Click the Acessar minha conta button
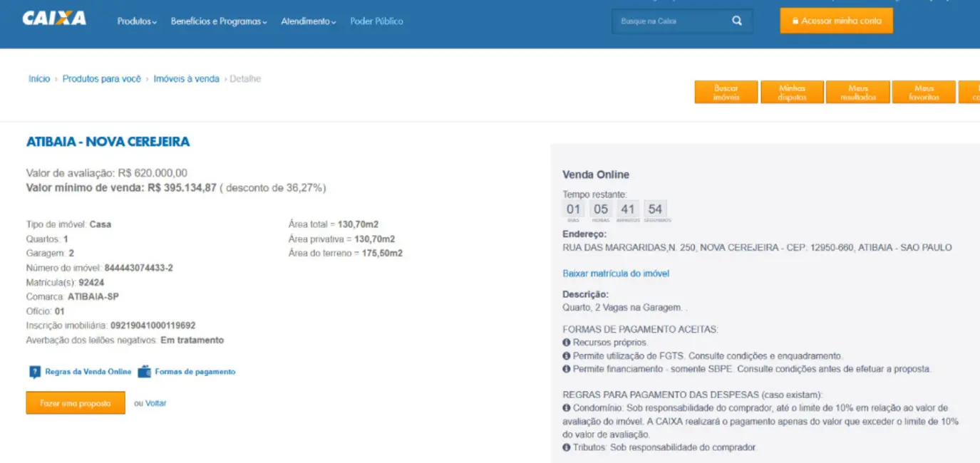The width and height of the screenshot is (980, 463). pyautogui.click(x=836, y=21)
